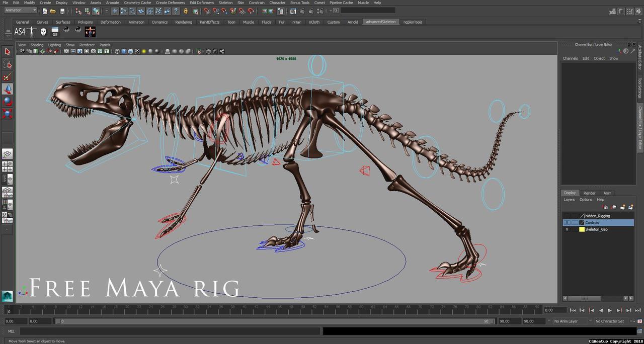
Task: Open the Animation menu set dropdown
Action: [x=20, y=11]
